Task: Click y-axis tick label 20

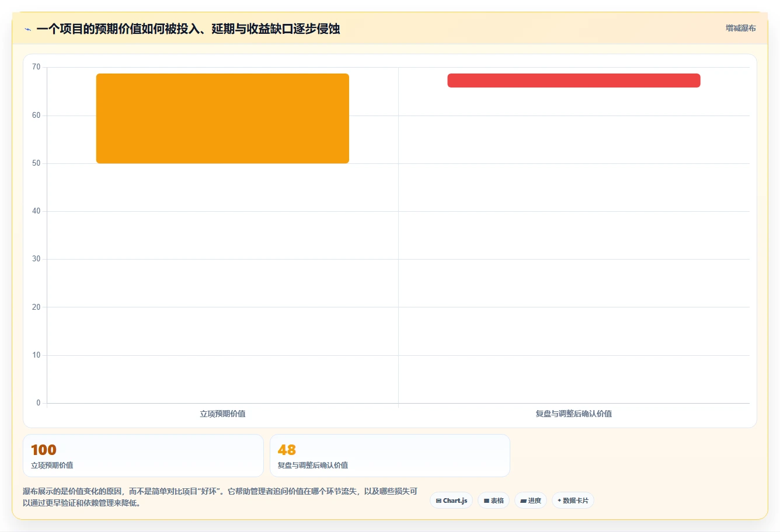Action: click(x=36, y=307)
